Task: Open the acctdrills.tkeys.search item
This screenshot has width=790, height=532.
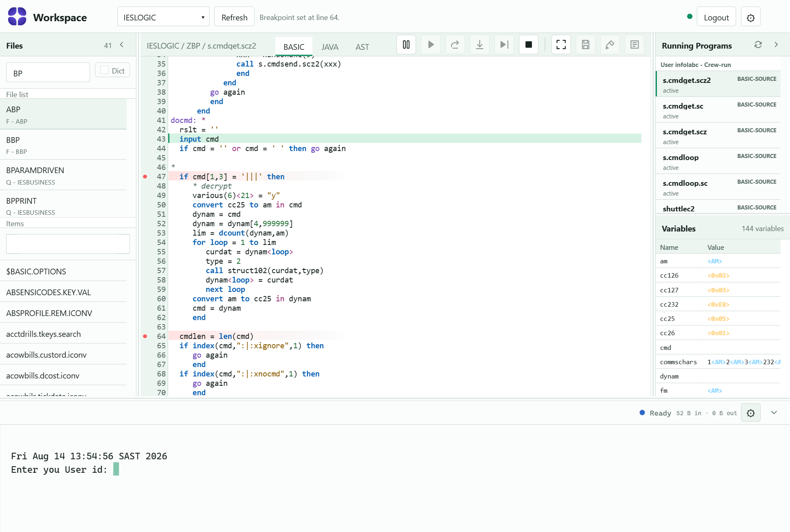Action: point(63,334)
